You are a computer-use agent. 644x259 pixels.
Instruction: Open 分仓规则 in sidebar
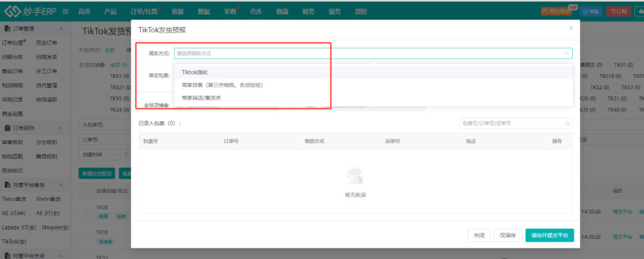coord(47,143)
